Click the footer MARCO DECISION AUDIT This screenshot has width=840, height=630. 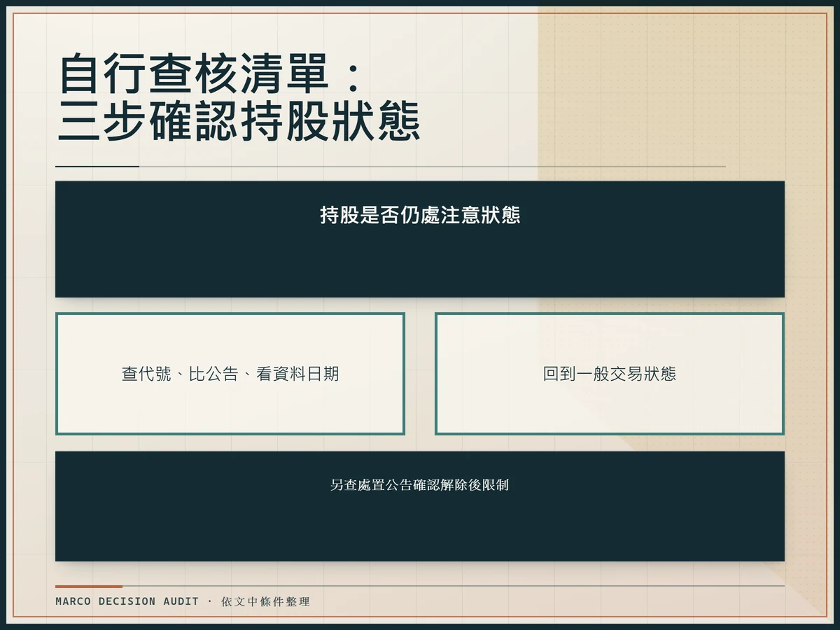coord(127,601)
